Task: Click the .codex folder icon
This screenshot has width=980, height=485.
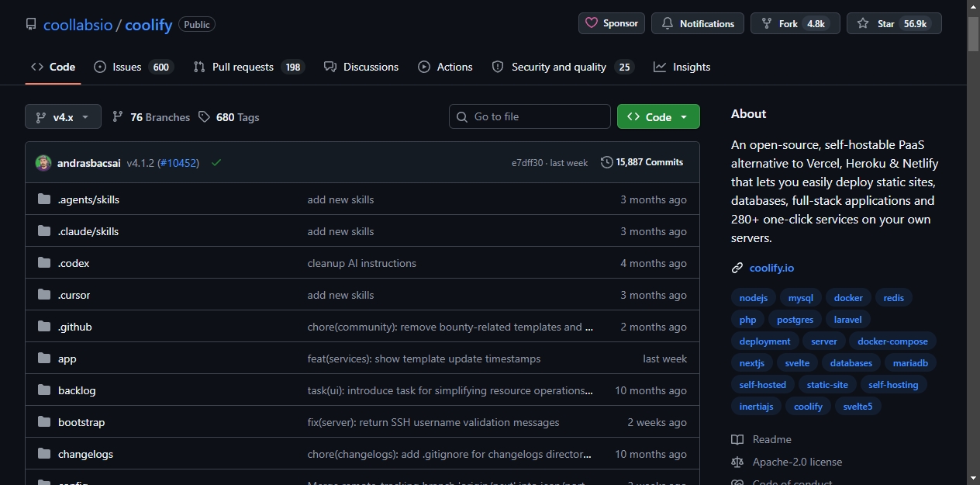Action: (44, 263)
